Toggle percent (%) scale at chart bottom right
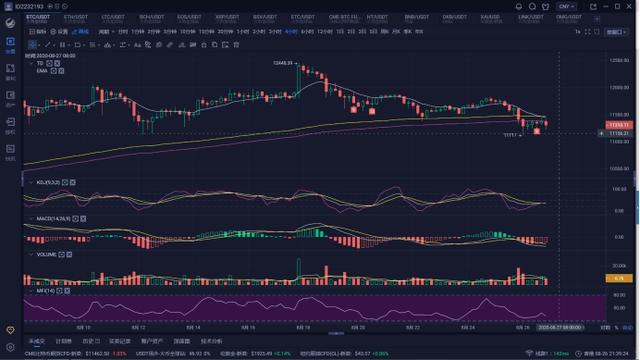This screenshot has height=360, width=640. [616, 327]
